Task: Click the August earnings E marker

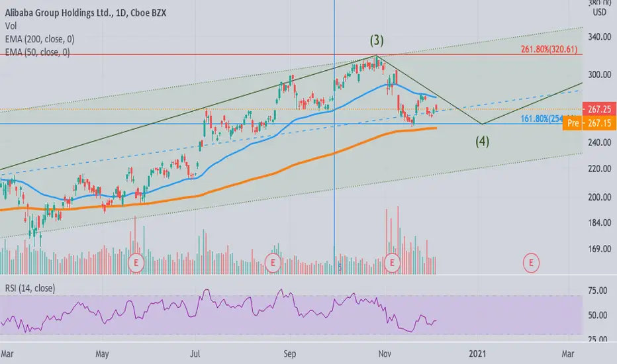Action: point(273,263)
